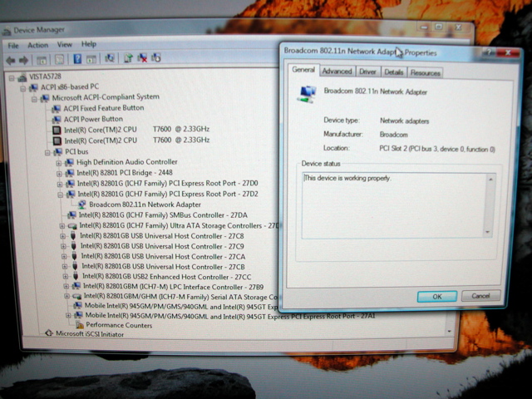
Task: Select Intel 82801G SMBus Controller - 27DA
Action: pyautogui.click(x=163, y=215)
